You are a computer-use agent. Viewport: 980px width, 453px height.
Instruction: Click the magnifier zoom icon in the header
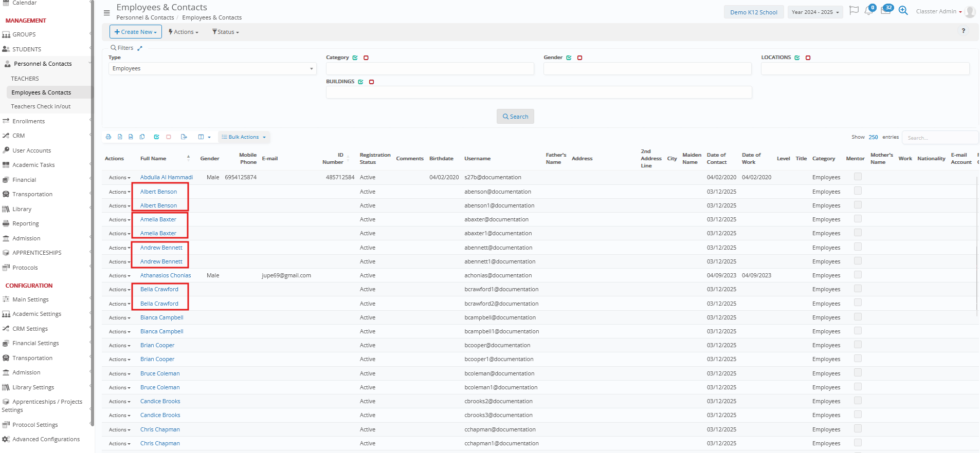[x=903, y=11]
